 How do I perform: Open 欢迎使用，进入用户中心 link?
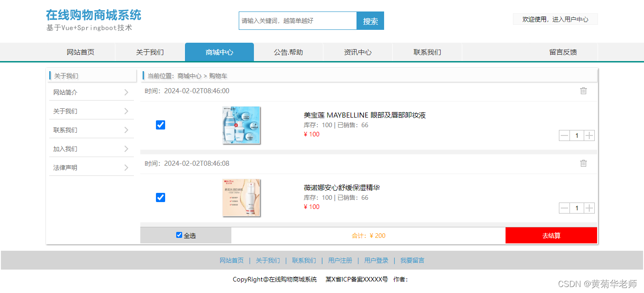[x=555, y=19]
